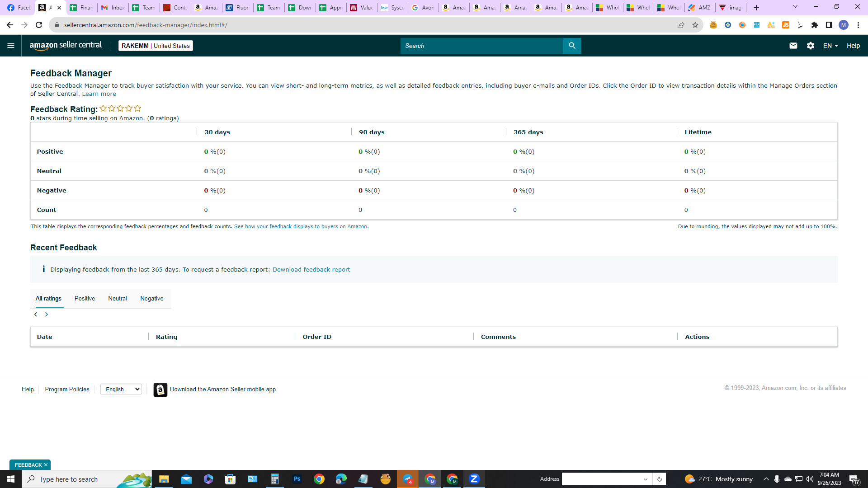Toggle the browser side panel
Image resolution: width=868 pixels, height=488 pixels.
[829, 25]
